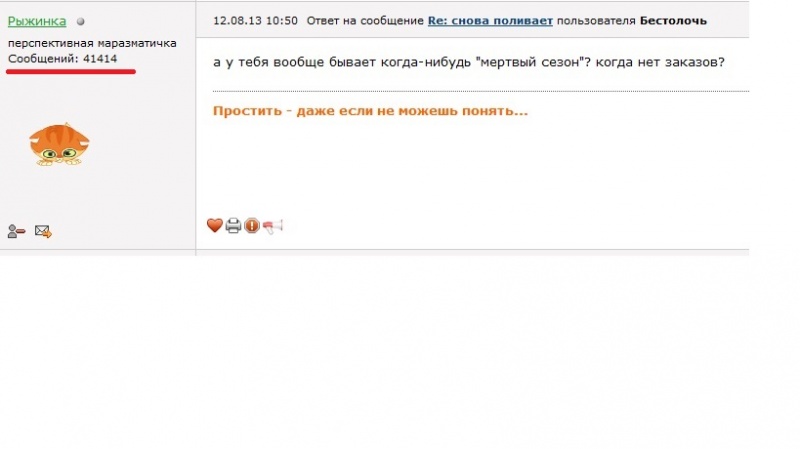Viewport: 800px width, 449px height.
Task: Open the link 'Re: снова поливает'
Action: tap(490, 21)
